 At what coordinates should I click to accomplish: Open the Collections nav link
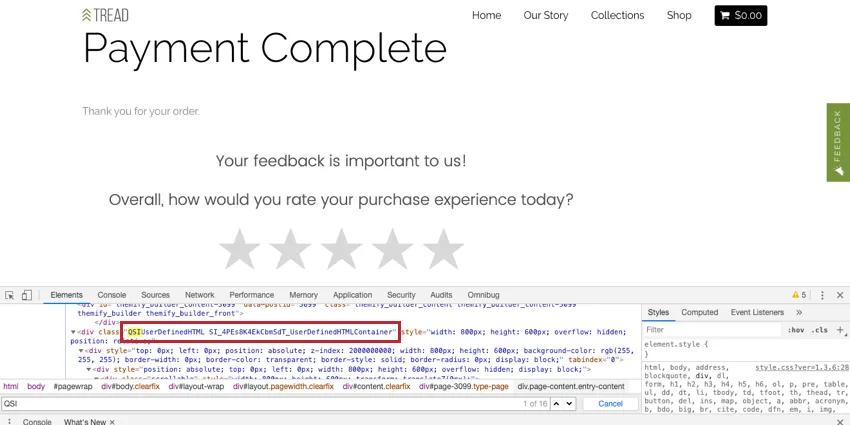(617, 16)
